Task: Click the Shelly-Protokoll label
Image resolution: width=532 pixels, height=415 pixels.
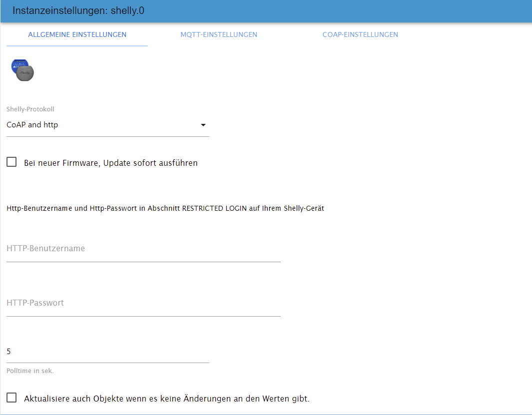Action: click(30, 109)
